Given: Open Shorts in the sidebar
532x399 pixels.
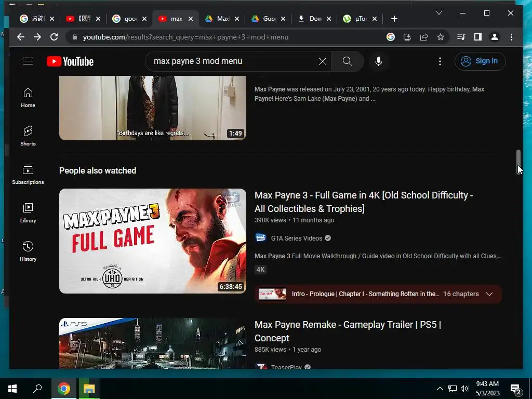Looking at the screenshot, I should click(28, 136).
